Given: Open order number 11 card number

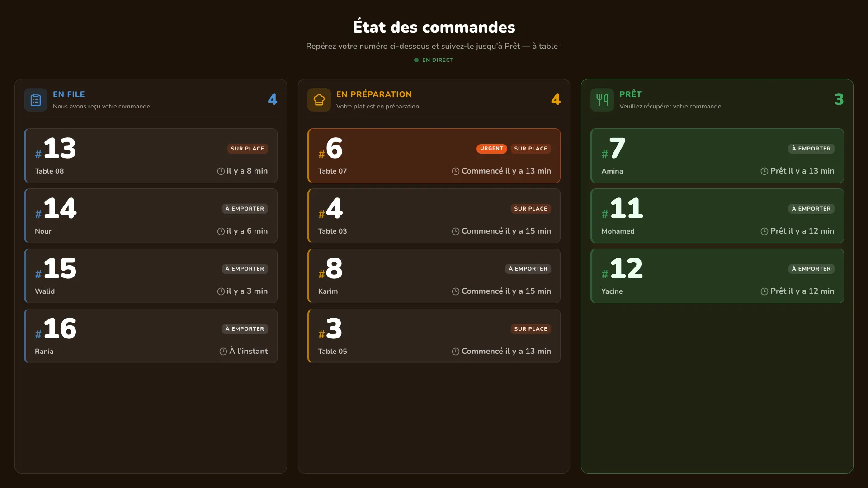Looking at the screenshot, I should coord(622,209).
